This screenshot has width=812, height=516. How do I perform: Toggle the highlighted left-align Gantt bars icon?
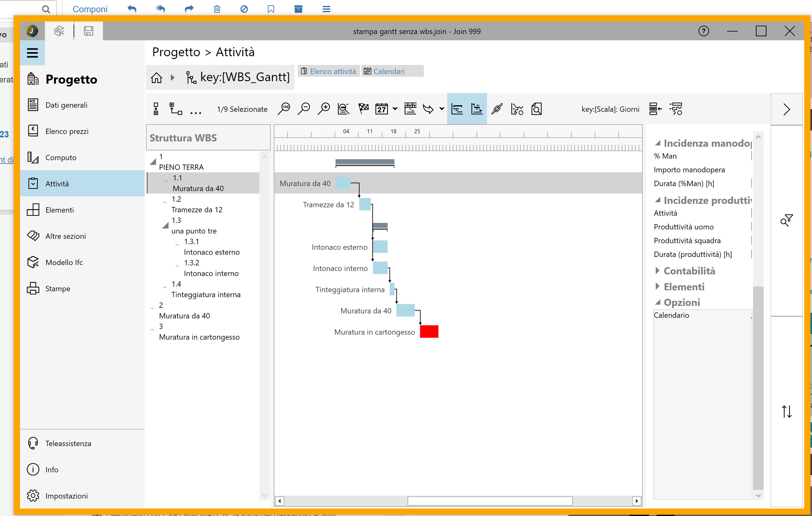coord(457,109)
